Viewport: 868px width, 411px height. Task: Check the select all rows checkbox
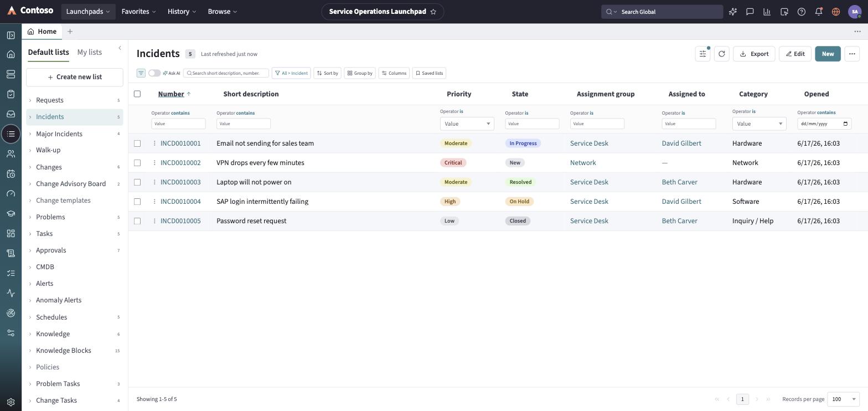(x=137, y=94)
